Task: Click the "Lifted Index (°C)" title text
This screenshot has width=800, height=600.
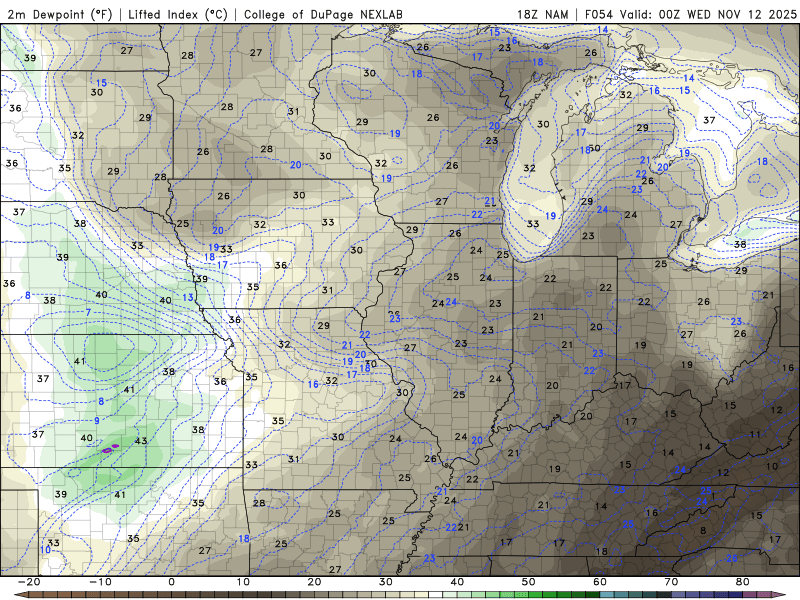Action: click(178, 14)
